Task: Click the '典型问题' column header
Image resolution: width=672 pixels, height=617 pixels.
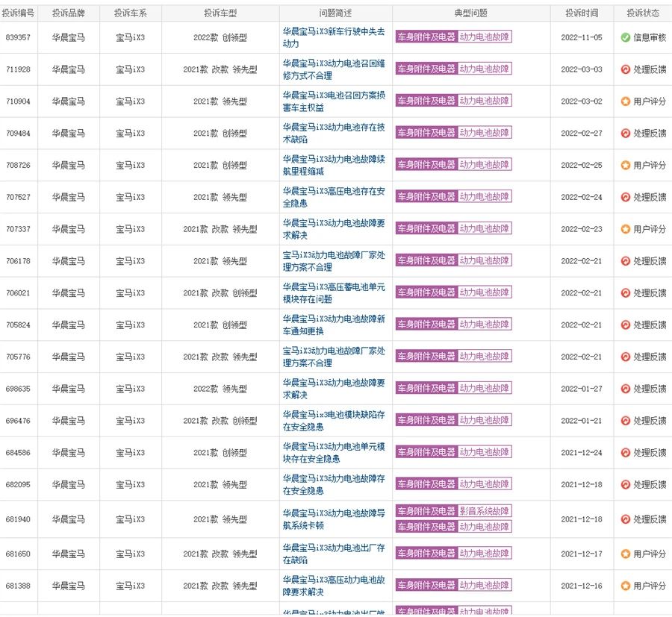Action: tap(471, 13)
